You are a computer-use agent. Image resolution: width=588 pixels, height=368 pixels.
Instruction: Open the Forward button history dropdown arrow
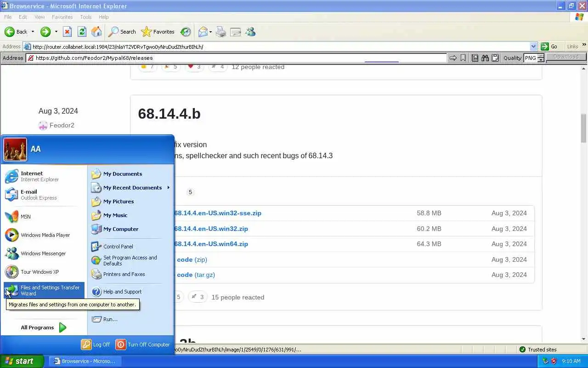(56, 32)
